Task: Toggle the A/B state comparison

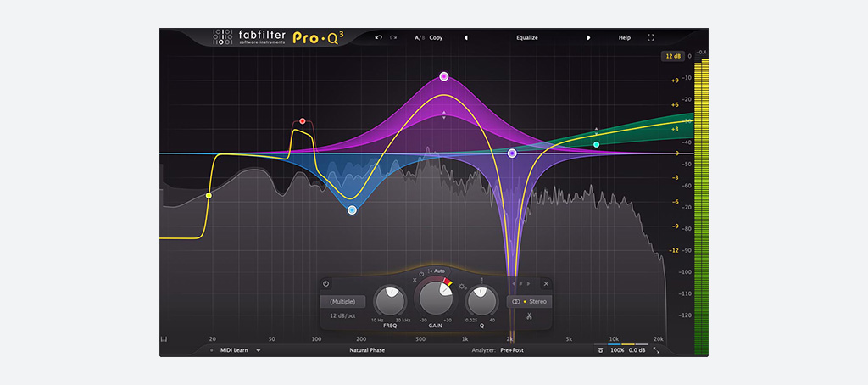Action: (419, 37)
